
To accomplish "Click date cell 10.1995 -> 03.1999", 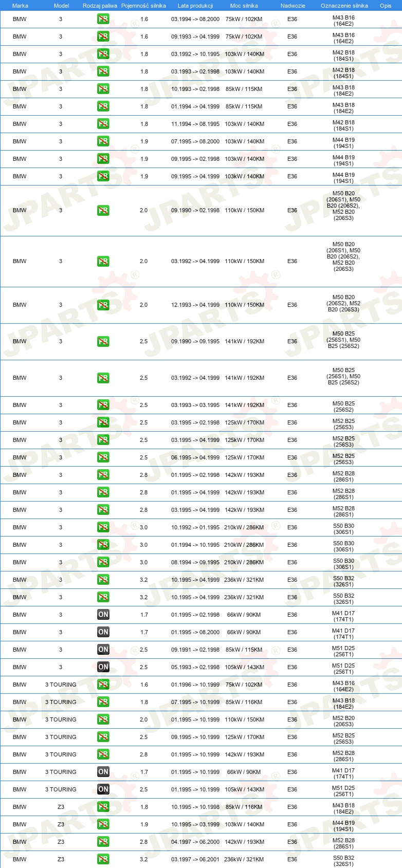I will coord(195,824).
